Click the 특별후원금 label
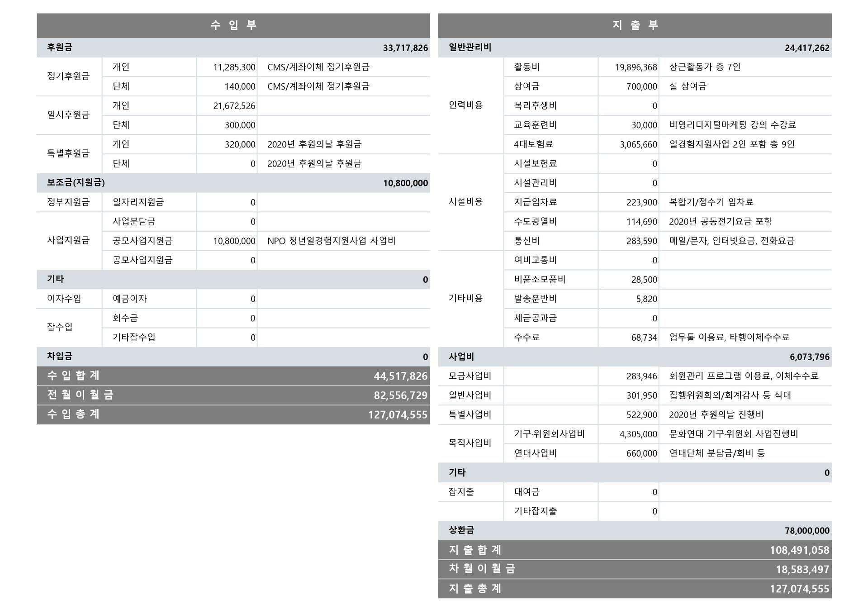The height and width of the screenshot is (614, 868). pyautogui.click(x=68, y=153)
